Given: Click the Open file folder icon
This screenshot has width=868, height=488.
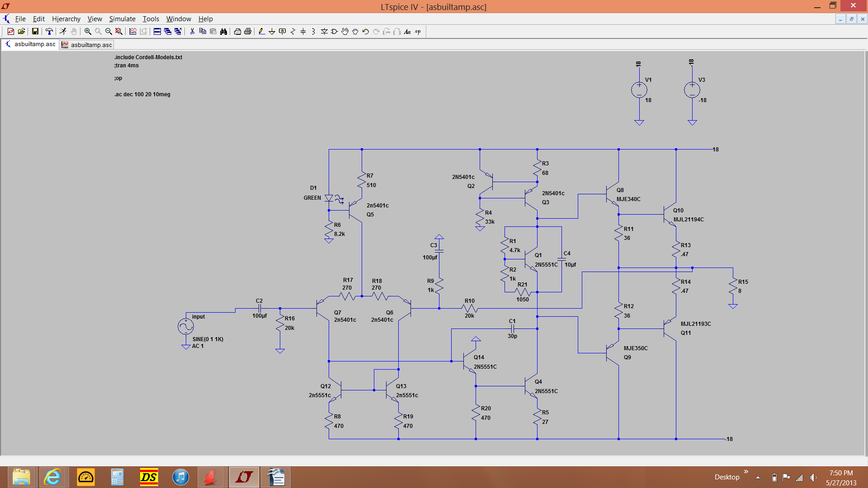Looking at the screenshot, I should 21,31.
